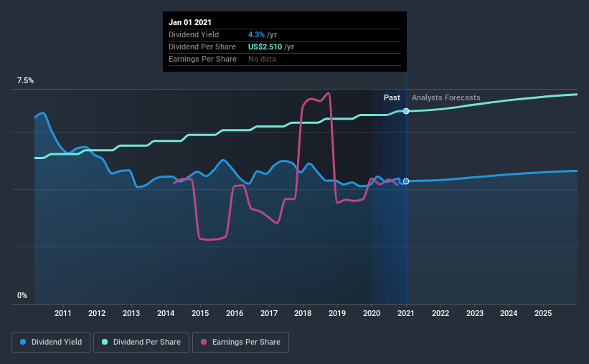This screenshot has height=364, width=589.
Task: Select the Dividend Per Share marker at 2021
Action: click(406, 111)
